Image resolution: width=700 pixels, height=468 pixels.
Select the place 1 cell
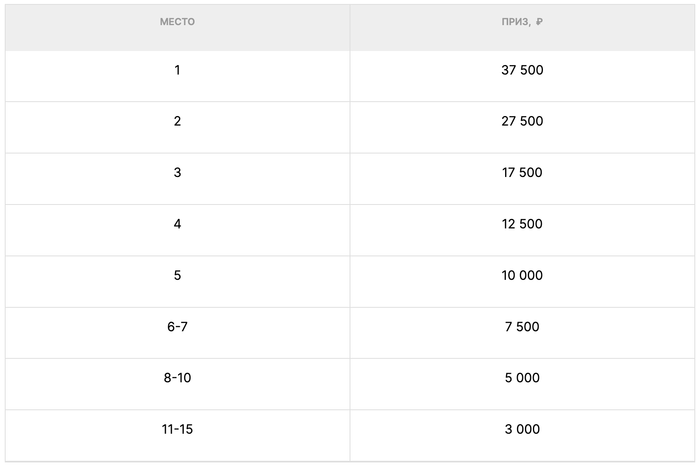click(177, 70)
